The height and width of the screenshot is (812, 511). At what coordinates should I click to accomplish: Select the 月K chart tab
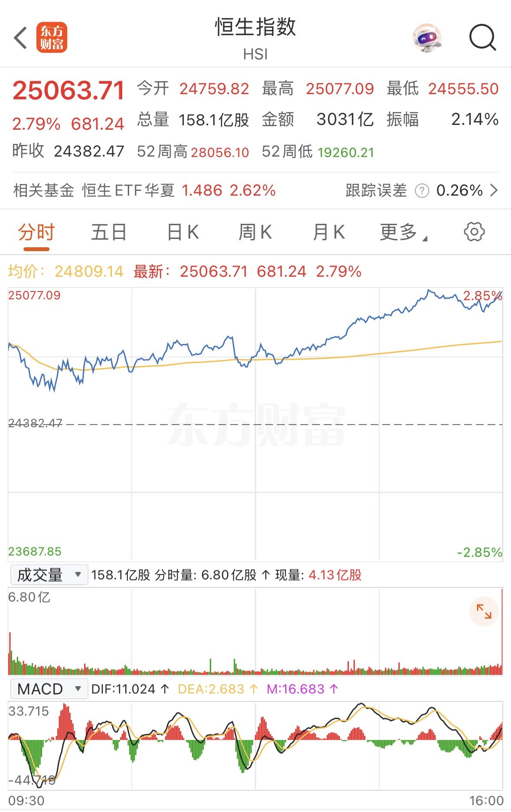click(x=329, y=232)
